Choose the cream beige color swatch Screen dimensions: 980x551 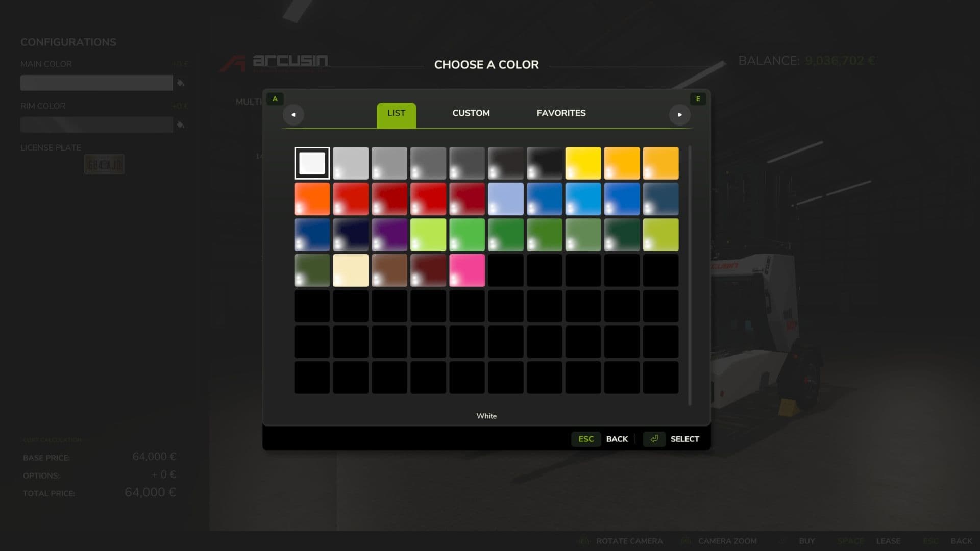[351, 270]
